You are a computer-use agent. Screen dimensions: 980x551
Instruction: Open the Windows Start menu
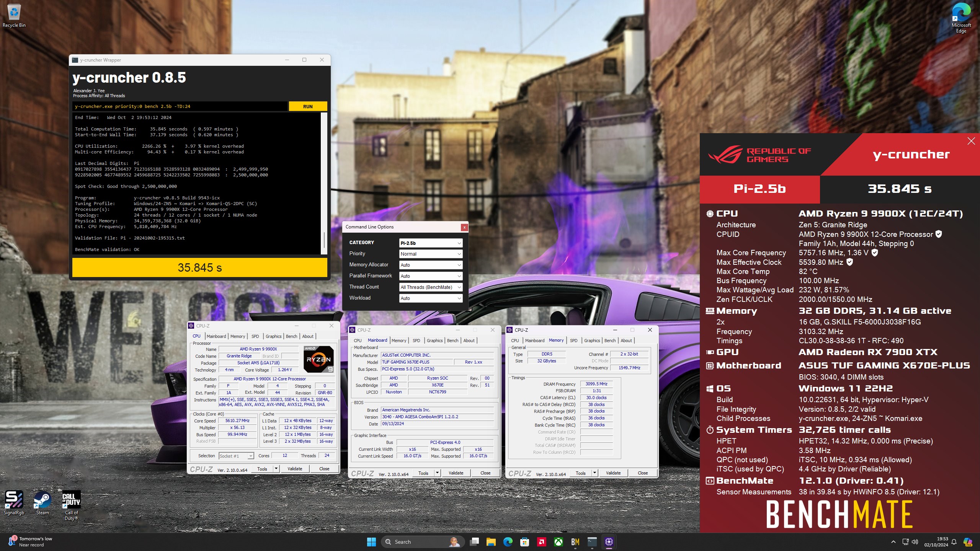[x=371, y=542]
